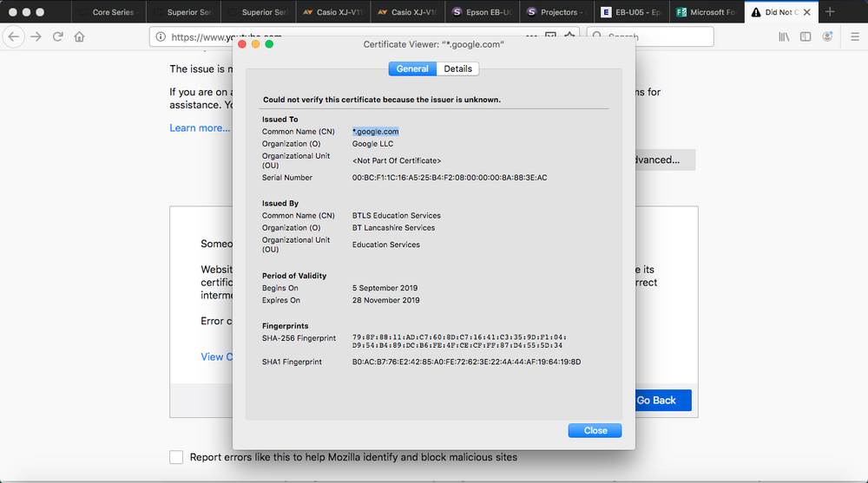
Task: Click the Education Services organizational unit value
Action: [386, 245]
